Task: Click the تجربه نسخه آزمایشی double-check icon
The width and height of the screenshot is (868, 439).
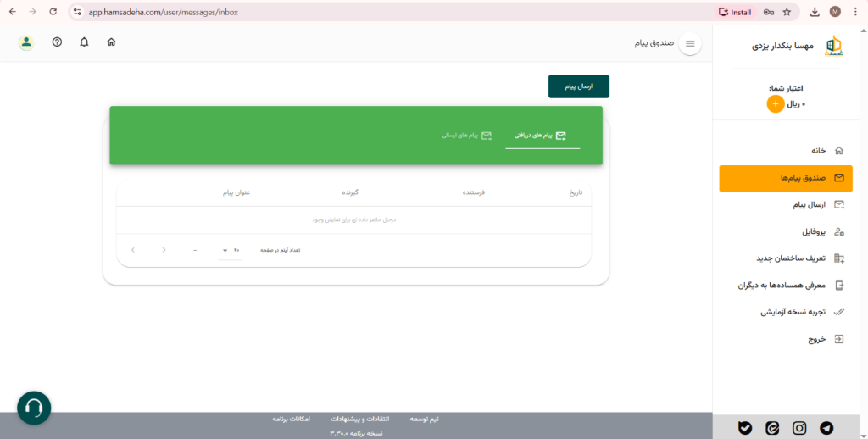Action: coord(838,312)
